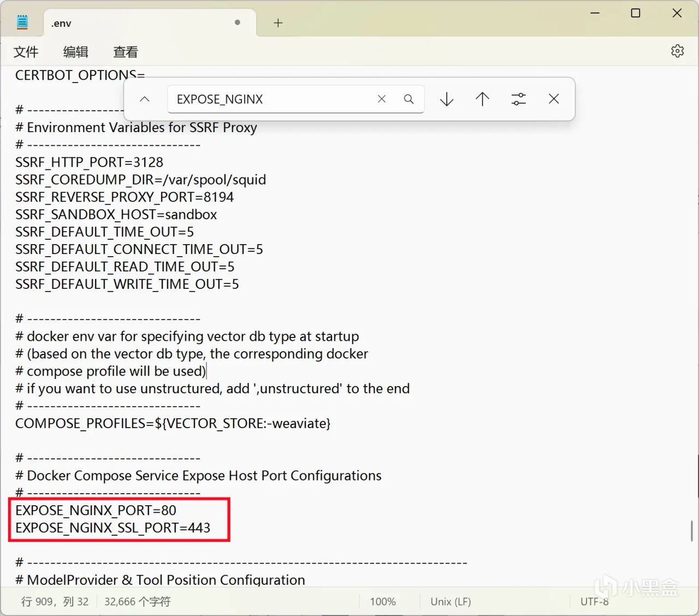The image size is (699, 616).
Task: Click the line SSRF_DEFAULT_READ_TIME_OUT=5
Action: pos(125,267)
